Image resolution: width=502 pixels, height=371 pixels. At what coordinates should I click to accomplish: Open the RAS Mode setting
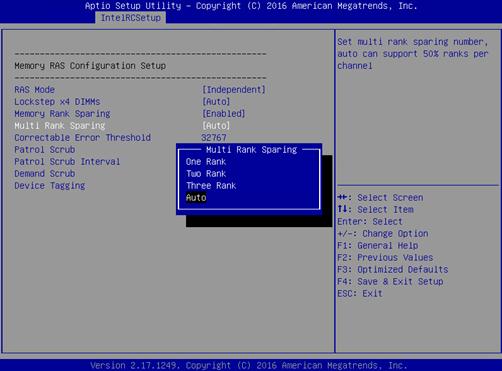click(34, 90)
